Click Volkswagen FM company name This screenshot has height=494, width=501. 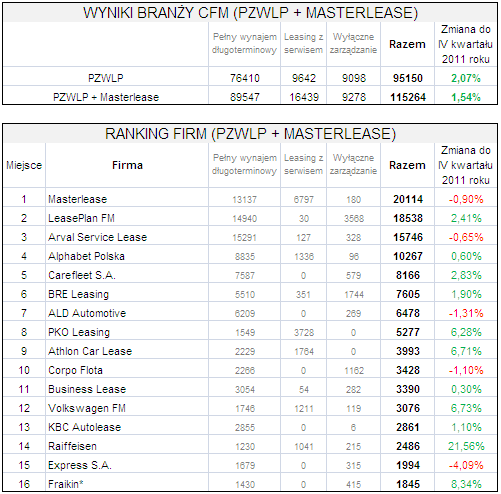coord(87,408)
